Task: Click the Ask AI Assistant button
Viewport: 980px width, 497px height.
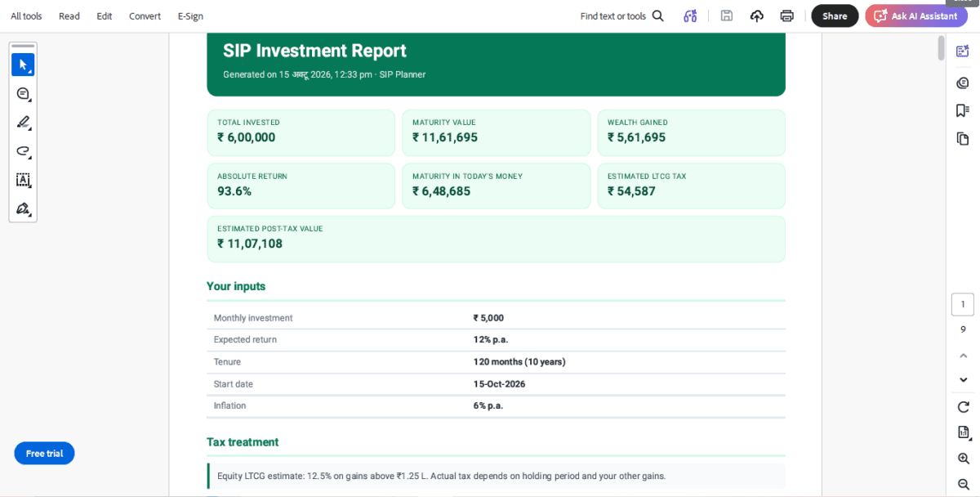Action: pos(916,16)
